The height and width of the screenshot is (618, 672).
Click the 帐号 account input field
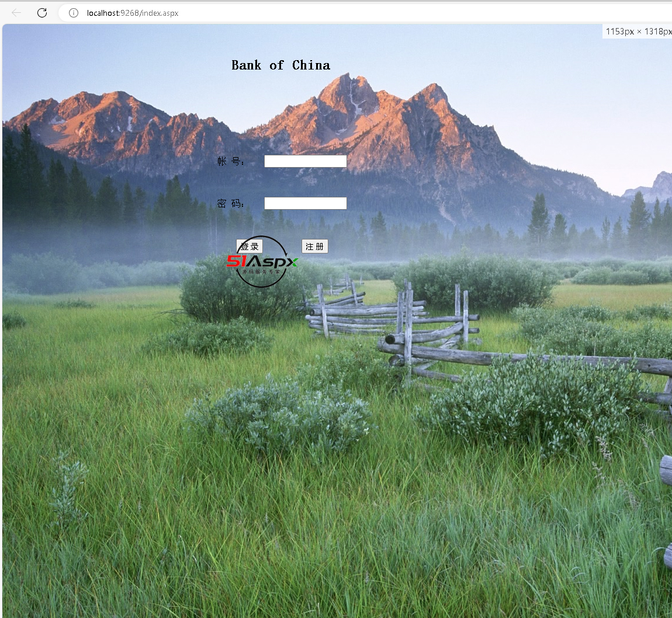coord(306,161)
